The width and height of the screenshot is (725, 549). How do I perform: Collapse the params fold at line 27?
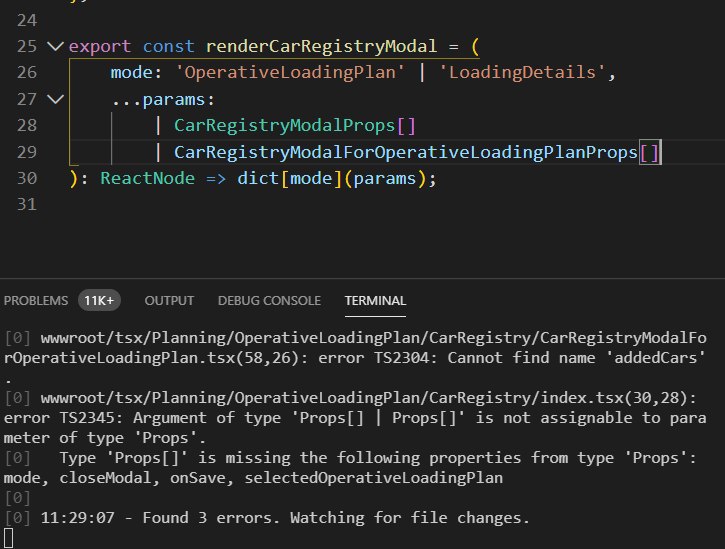tap(55, 99)
